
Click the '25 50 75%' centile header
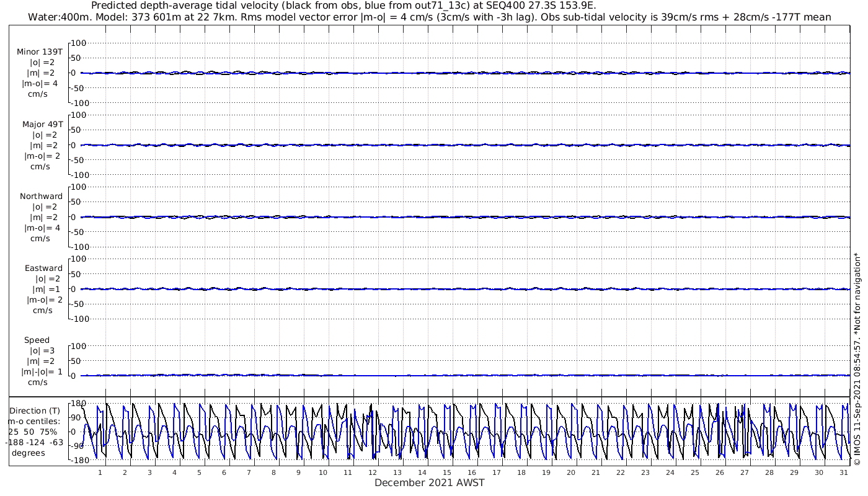(x=33, y=432)
